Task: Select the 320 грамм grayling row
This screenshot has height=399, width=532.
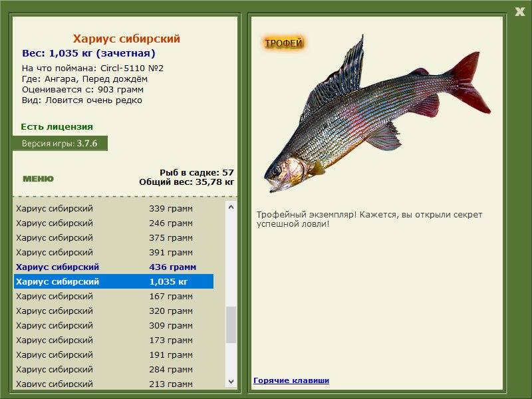Action: [114, 311]
